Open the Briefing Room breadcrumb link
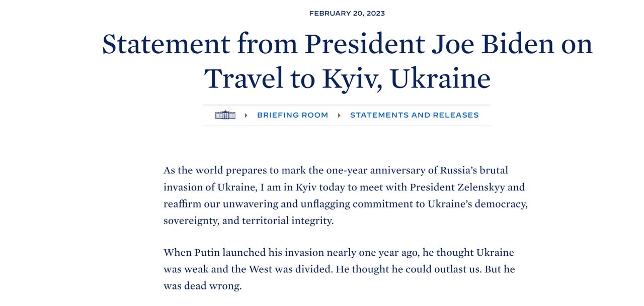The image size is (644, 306). pos(292,115)
